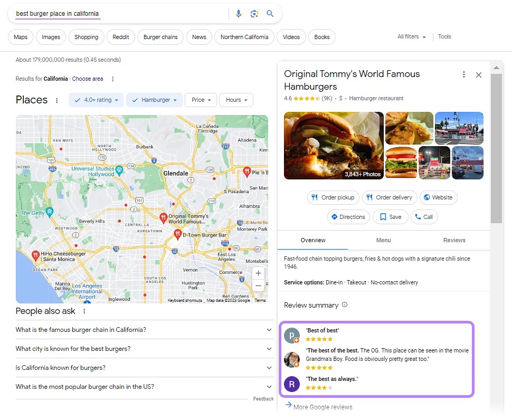512x420 pixels.
Task: Click the search query input field
Action: point(121,14)
